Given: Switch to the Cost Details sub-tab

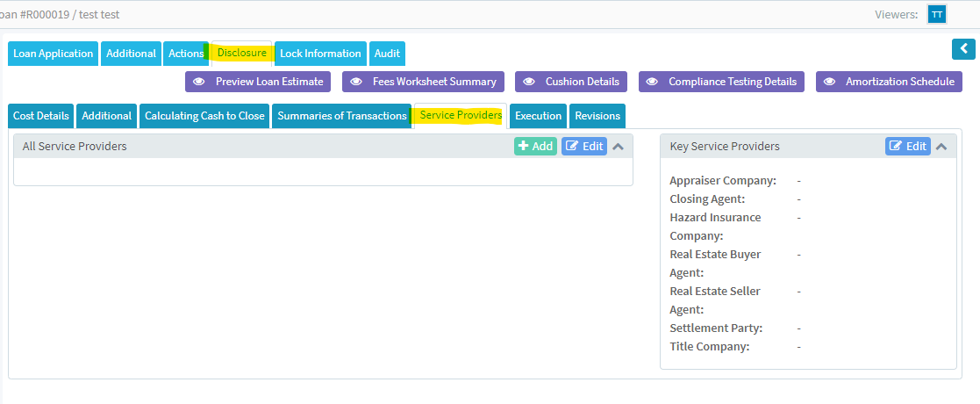Looking at the screenshot, I should click(41, 116).
